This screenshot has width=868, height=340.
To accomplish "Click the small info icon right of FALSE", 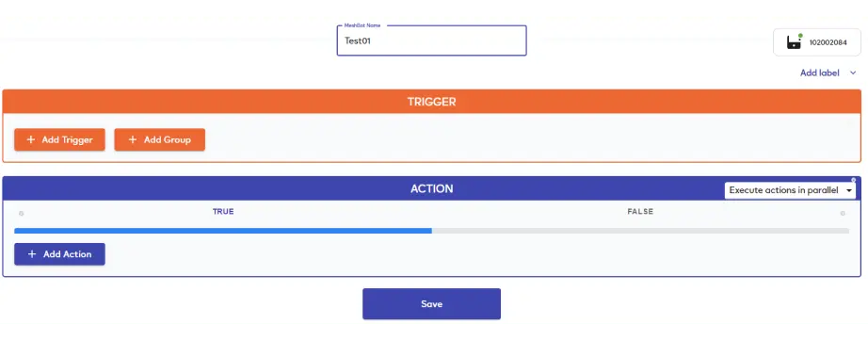I will pyautogui.click(x=843, y=213).
